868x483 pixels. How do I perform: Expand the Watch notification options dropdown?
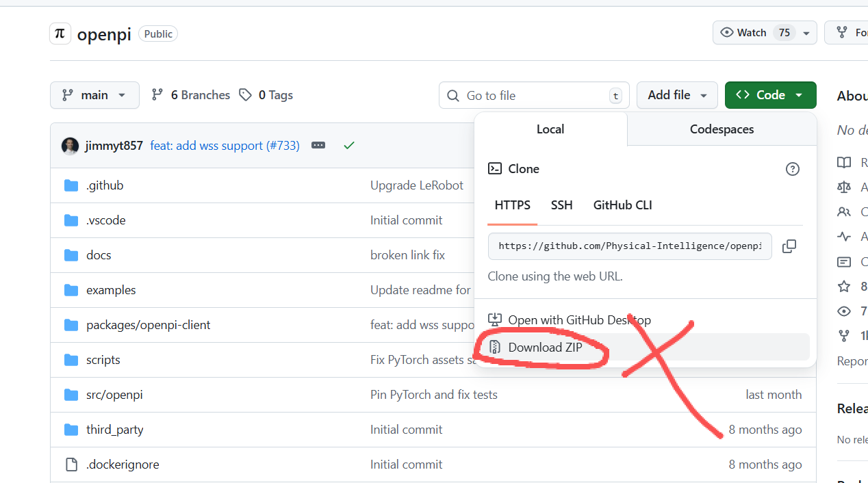(x=806, y=33)
